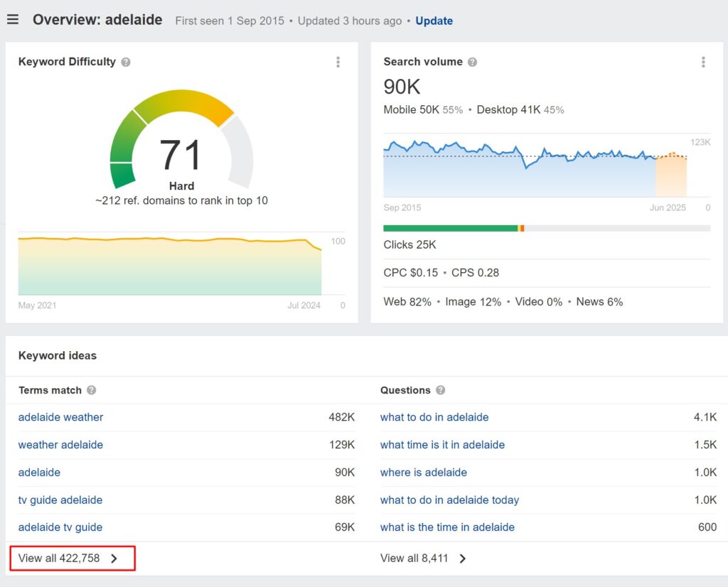The width and height of the screenshot is (728, 587).
Task: Click 88K volume for tv guide adelaide
Action: click(345, 500)
